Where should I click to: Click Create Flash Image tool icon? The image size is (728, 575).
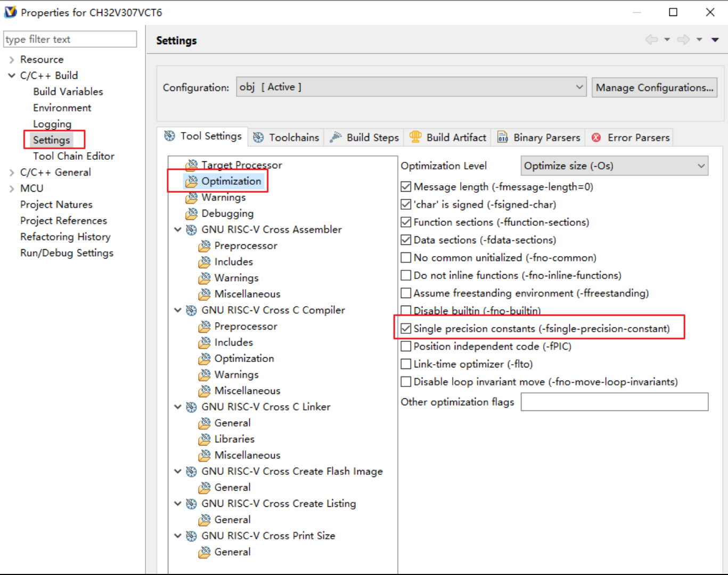[x=191, y=472]
